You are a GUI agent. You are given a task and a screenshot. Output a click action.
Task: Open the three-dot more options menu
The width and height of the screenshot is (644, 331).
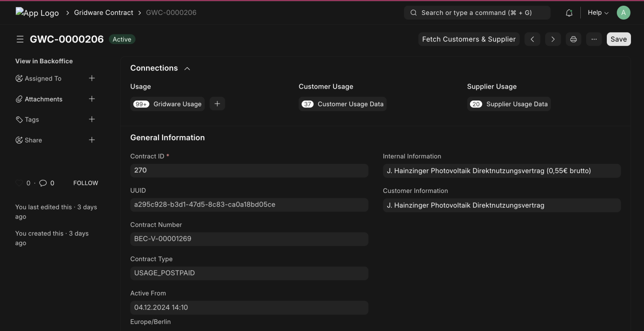[x=594, y=39]
